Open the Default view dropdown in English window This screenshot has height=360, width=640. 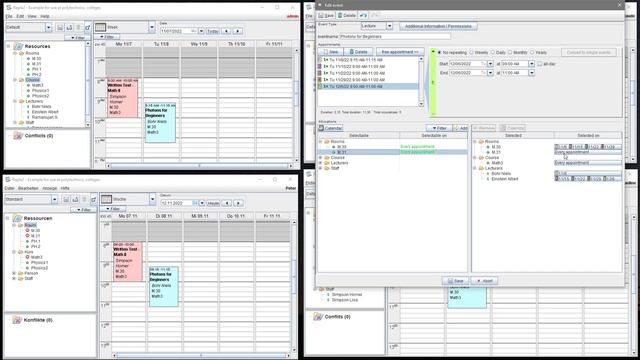click(49, 27)
